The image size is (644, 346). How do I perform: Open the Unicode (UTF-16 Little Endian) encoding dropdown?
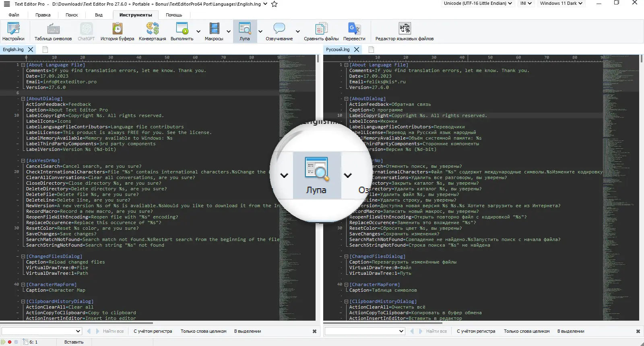478,3
